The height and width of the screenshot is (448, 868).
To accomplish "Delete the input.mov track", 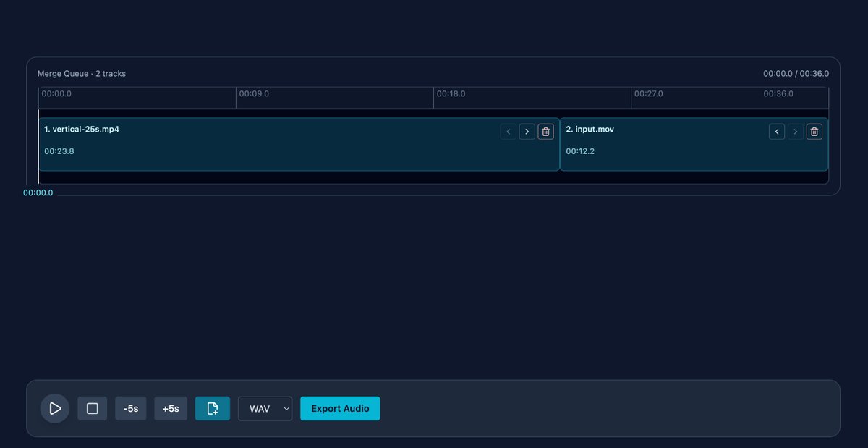I will pos(814,131).
